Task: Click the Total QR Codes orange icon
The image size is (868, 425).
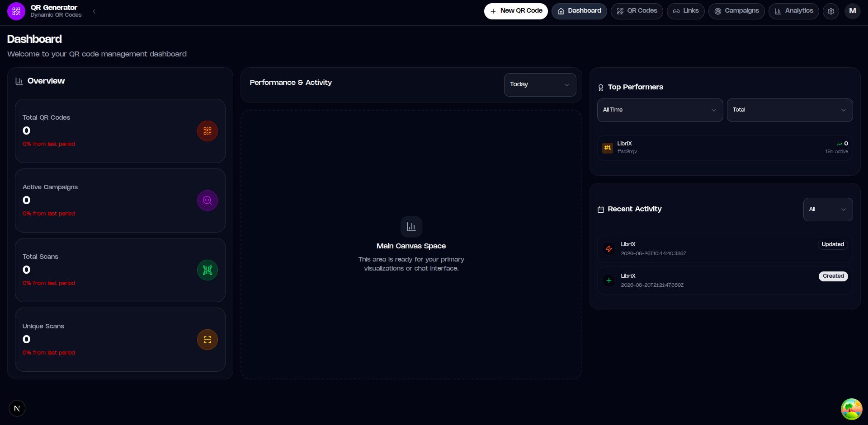Action: [x=208, y=131]
